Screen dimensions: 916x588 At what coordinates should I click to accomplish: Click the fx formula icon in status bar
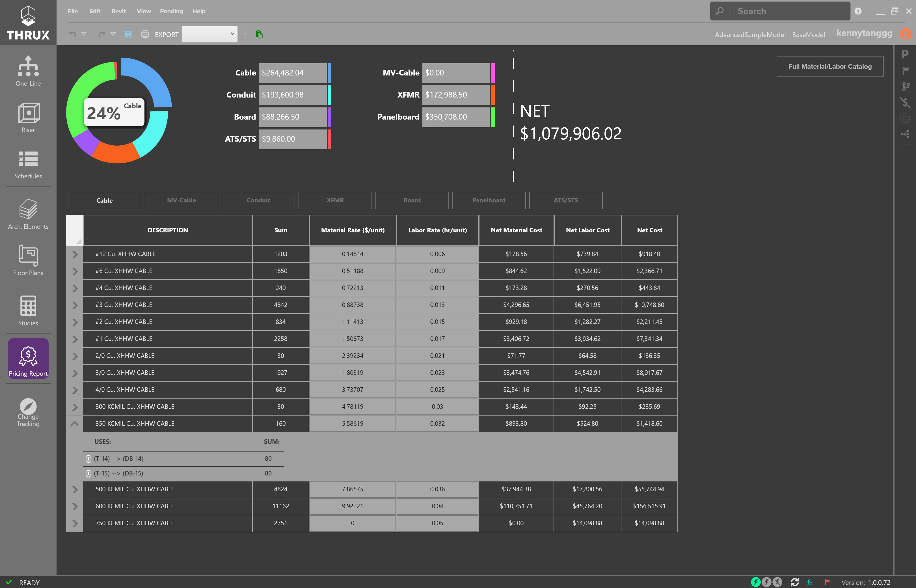809,582
